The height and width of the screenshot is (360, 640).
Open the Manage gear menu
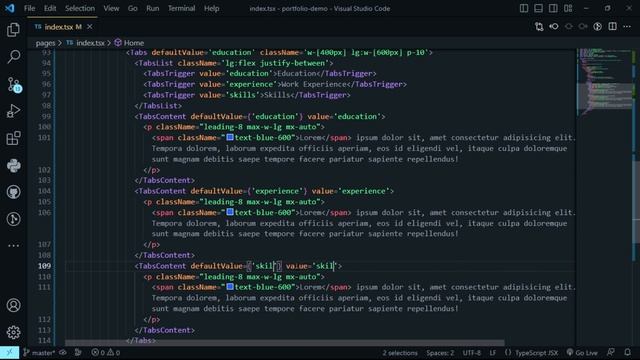coord(13,332)
